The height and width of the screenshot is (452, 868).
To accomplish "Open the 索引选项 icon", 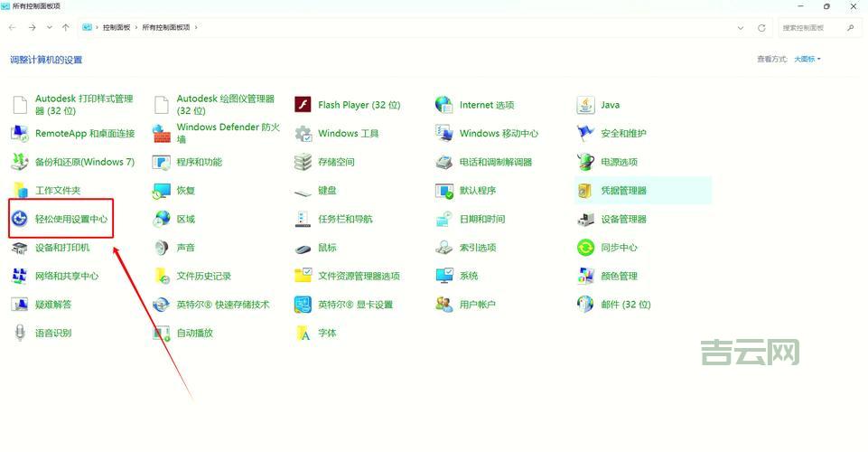I will coord(444,248).
